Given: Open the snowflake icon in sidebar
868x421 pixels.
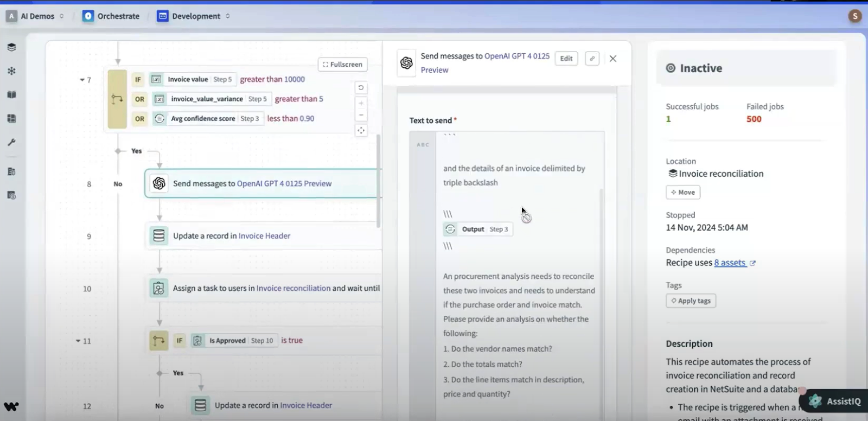Looking at the screenshot, I should coord(11,71).
